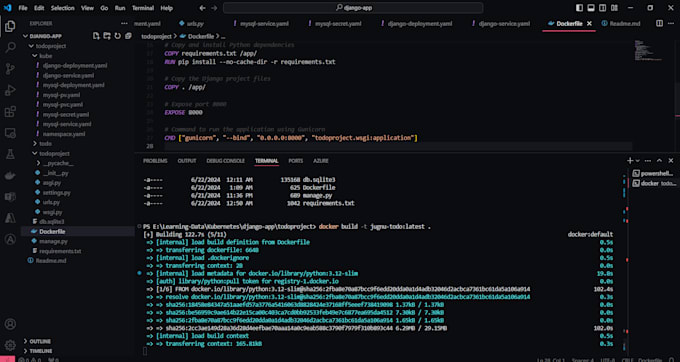Open the Terminal menu

tap(143, 8)
